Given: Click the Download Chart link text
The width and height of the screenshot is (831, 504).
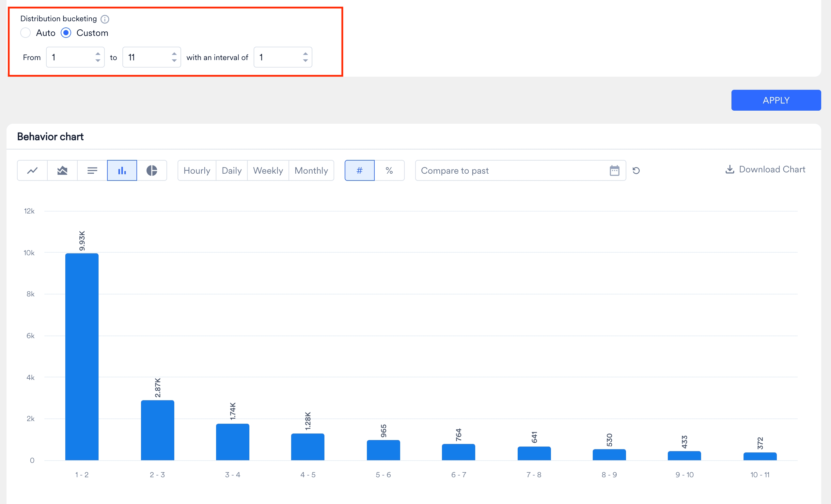Looking at the screenshot, I should coord(772,169).
